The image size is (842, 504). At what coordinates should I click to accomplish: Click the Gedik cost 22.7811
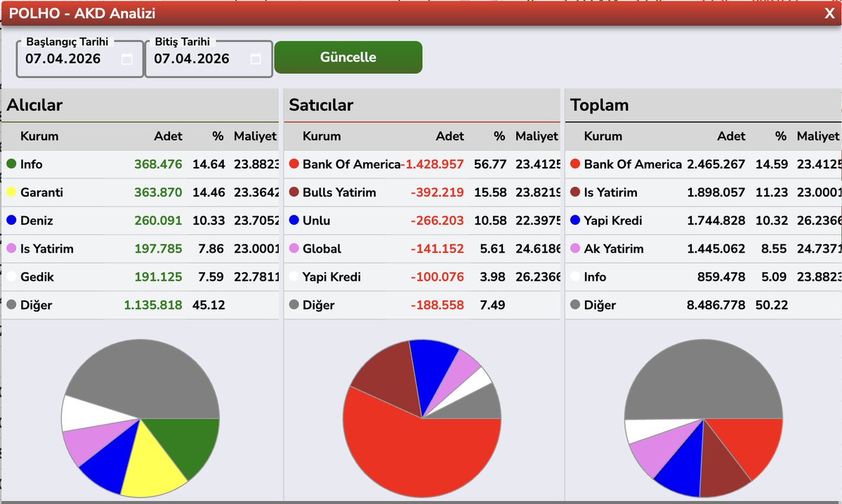tap(256, 277)
